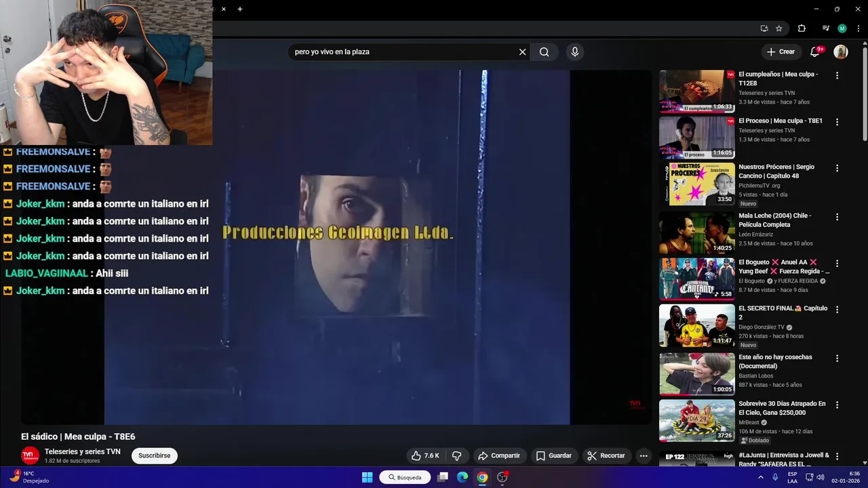
Task: Open the Chrome extensions puzzle icon
Action: click(802, 28)
